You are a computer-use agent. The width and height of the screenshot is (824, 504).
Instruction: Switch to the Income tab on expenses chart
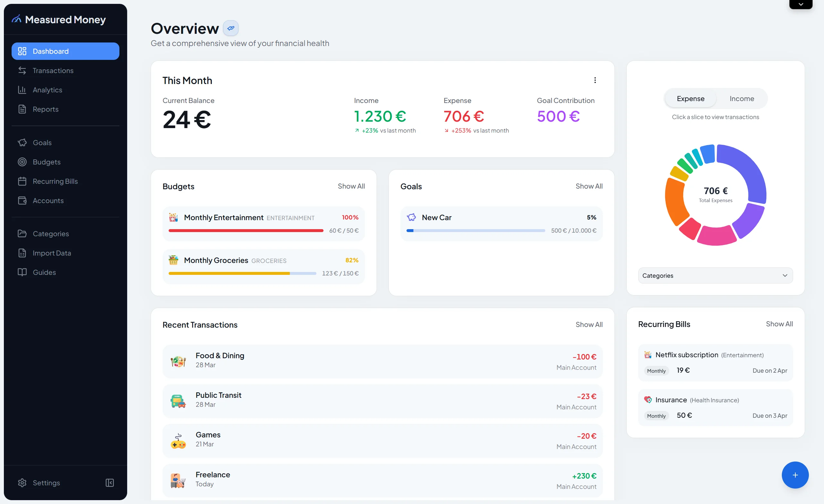[x=741, y=98]
